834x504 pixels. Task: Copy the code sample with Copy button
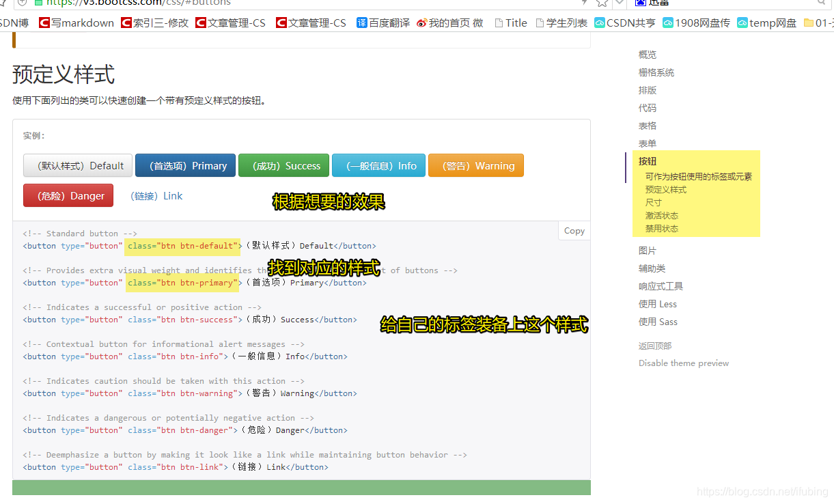[x=574, y=231]
